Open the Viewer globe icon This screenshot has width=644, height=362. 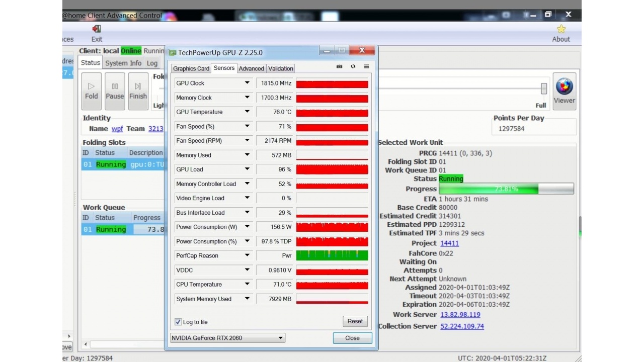click(x=564, y=86)
